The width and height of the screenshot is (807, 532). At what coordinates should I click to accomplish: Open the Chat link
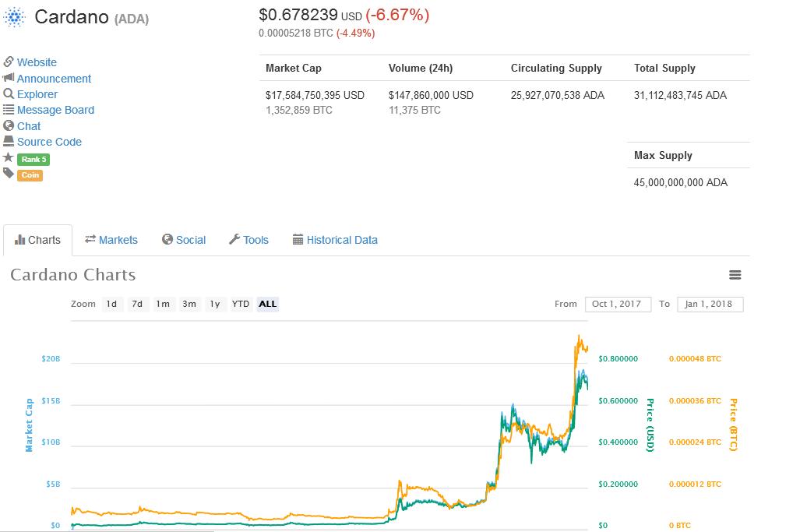[29, 126]
